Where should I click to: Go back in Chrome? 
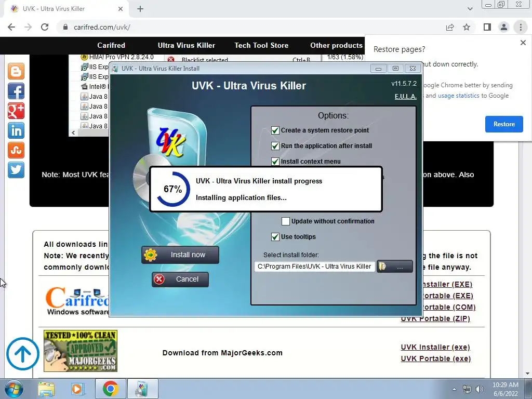pyautogui.click(x=11, y=27)
